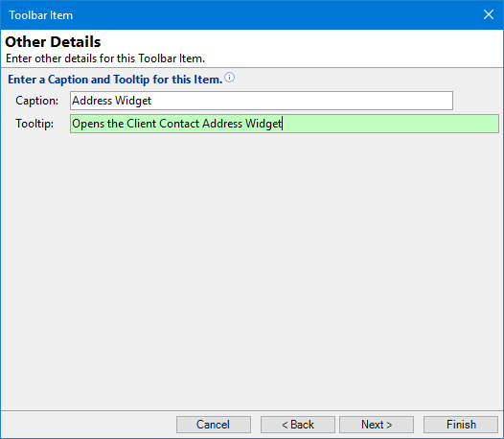Screen dimensions: 504x439
Task: Click Finish to complete the toolbar item
Action: coord(461,425)
